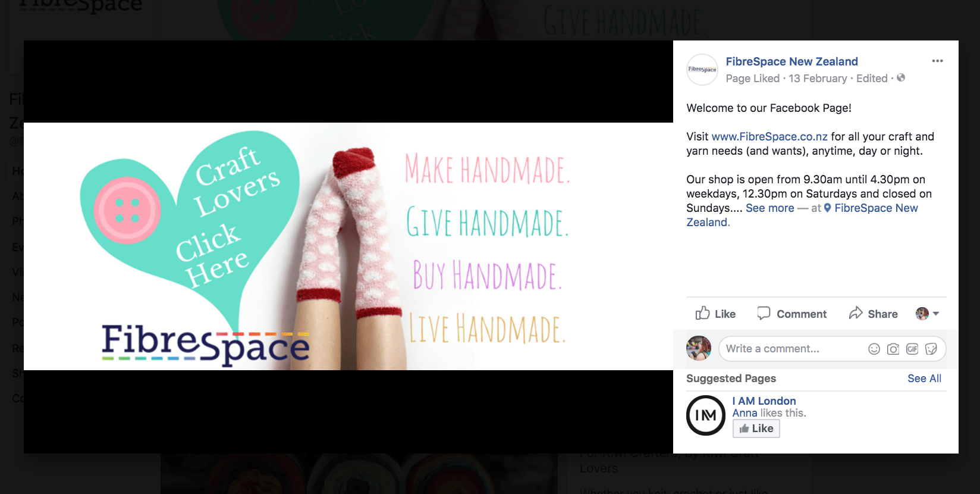The width and height of the screenshot is (980, 494).
Task: Expand the post with See more
Action: (769, 208)
